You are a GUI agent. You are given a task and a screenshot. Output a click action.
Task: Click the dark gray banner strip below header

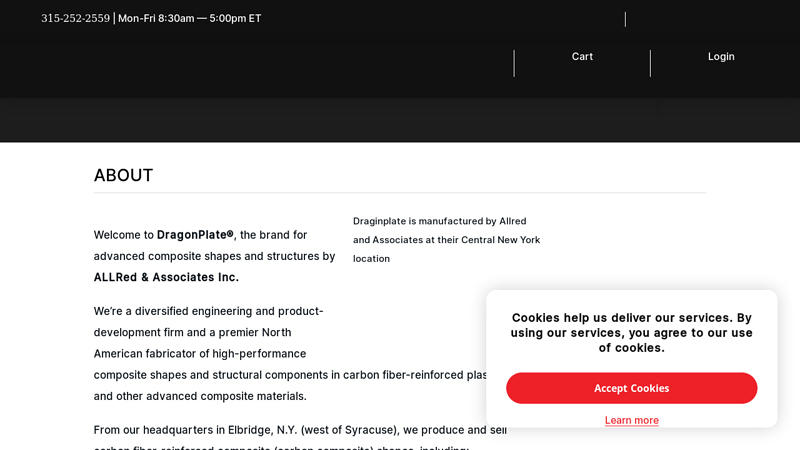coord(400,120)
